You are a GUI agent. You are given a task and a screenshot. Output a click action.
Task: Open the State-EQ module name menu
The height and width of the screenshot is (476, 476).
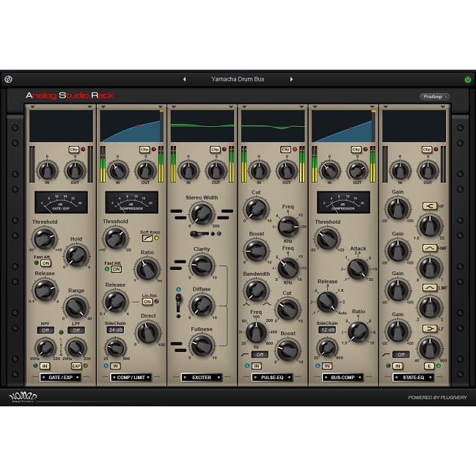point(414,378)
